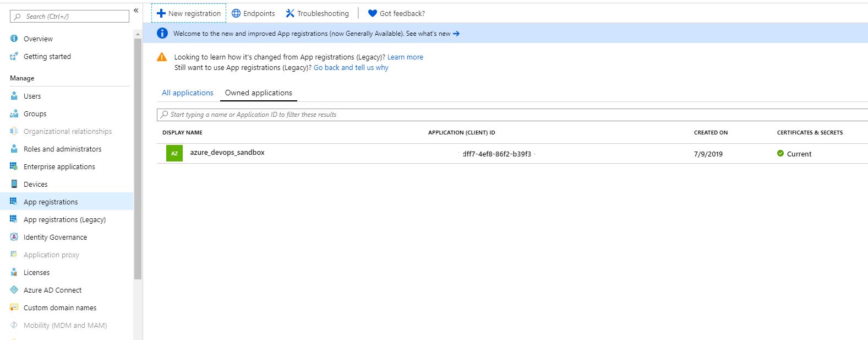868x340 pixels.
Task: Click the Endpoints globe icon
Action: (236, 13)
